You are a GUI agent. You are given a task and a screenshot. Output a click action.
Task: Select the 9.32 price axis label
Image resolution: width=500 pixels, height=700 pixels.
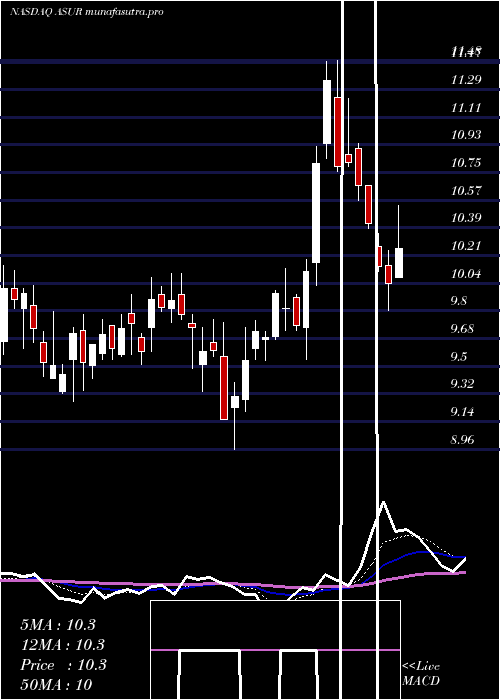[x=462, y=384]
